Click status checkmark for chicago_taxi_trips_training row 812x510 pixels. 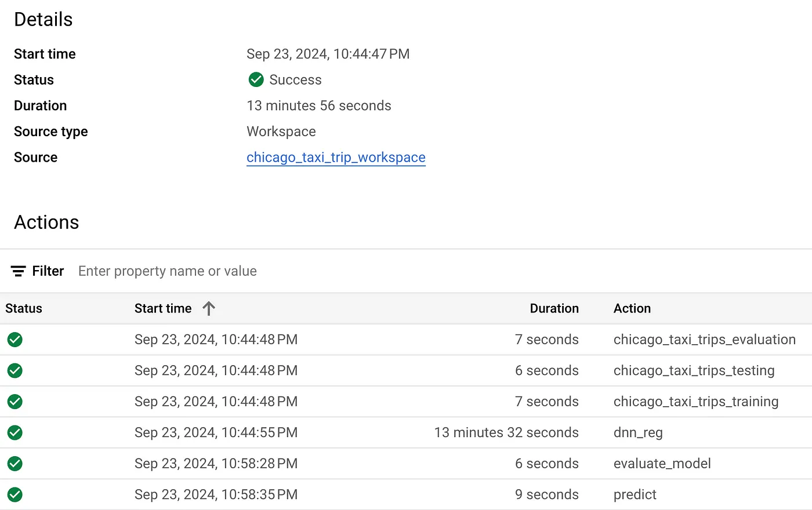(15, 402)
